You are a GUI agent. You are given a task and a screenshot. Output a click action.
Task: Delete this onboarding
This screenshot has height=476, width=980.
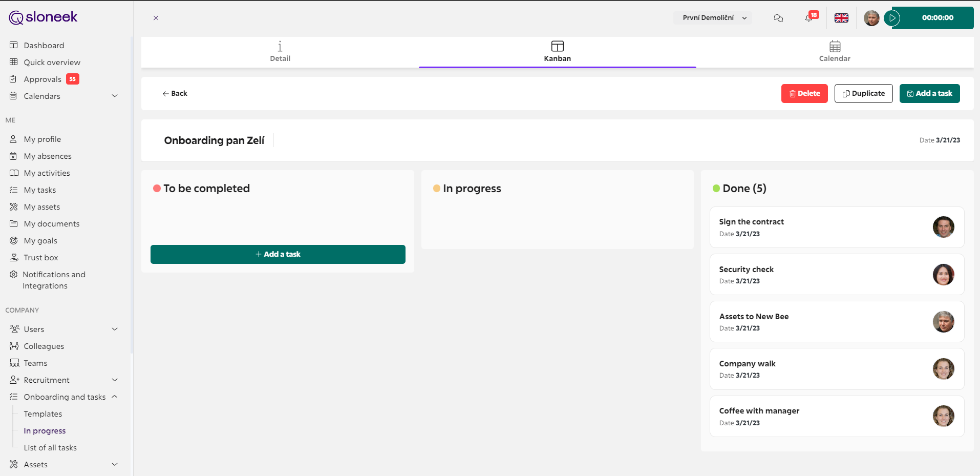[x=804, y=93]
